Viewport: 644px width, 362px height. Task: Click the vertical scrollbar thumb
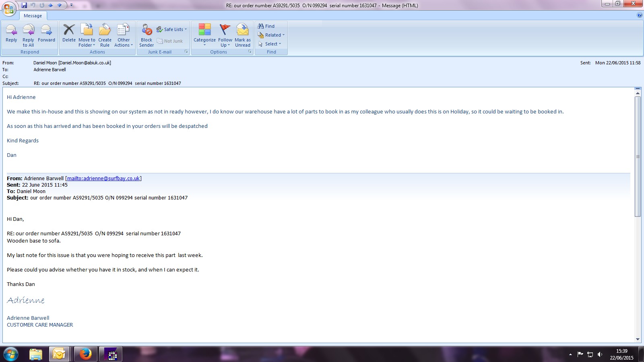coord(638,156)
